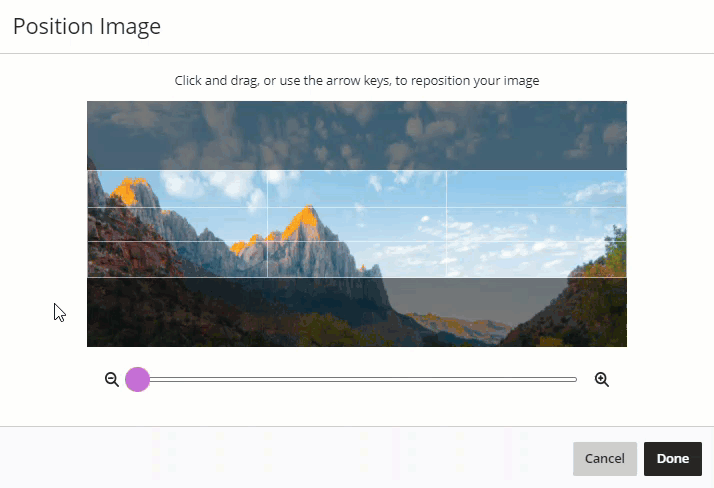This screenshot has width=714, height=488.
Task: Click the top-left cell of the crop grid
Action: pos(178,189)
